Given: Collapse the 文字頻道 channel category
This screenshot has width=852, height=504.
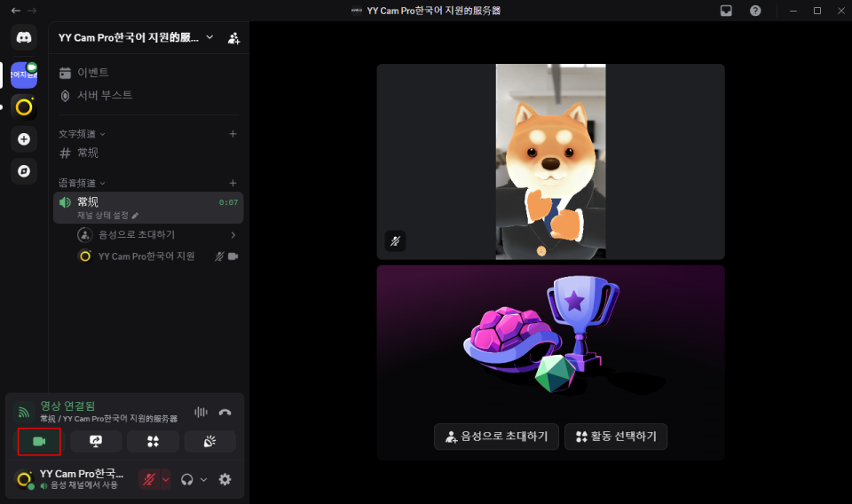Looking at the screenshot, I should tap(82, 134).
